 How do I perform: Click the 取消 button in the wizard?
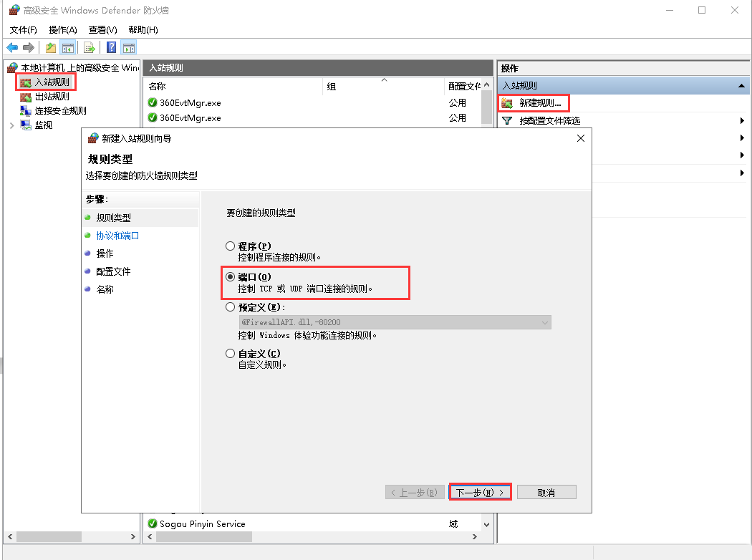(x=546, y=493)
